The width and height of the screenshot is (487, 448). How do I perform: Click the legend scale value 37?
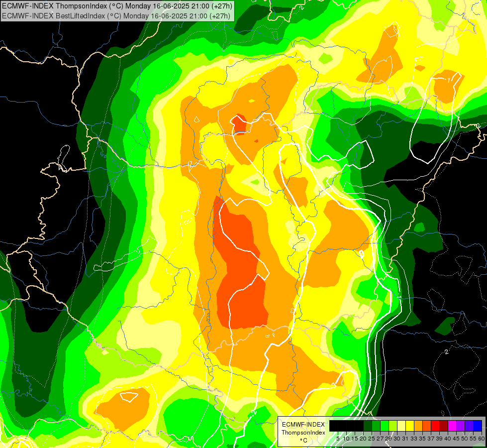[x=431, y=439]
